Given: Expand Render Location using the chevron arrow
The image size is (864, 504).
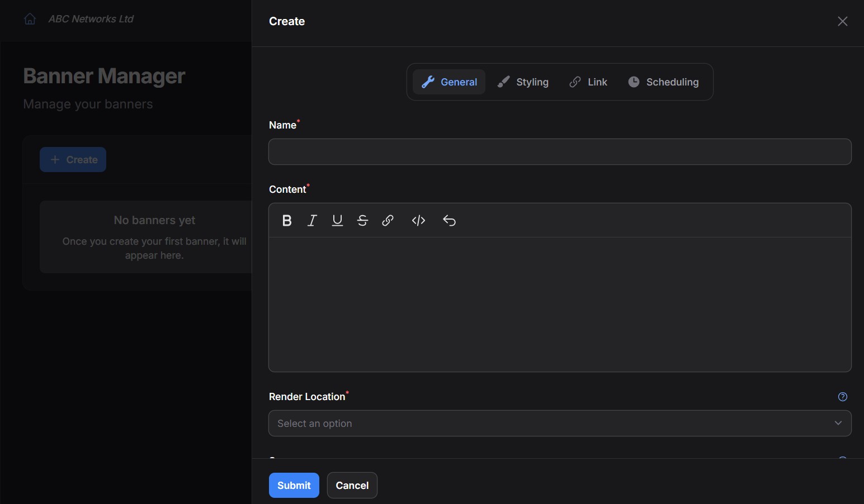Looking at the screenshot, I should 838,423.
